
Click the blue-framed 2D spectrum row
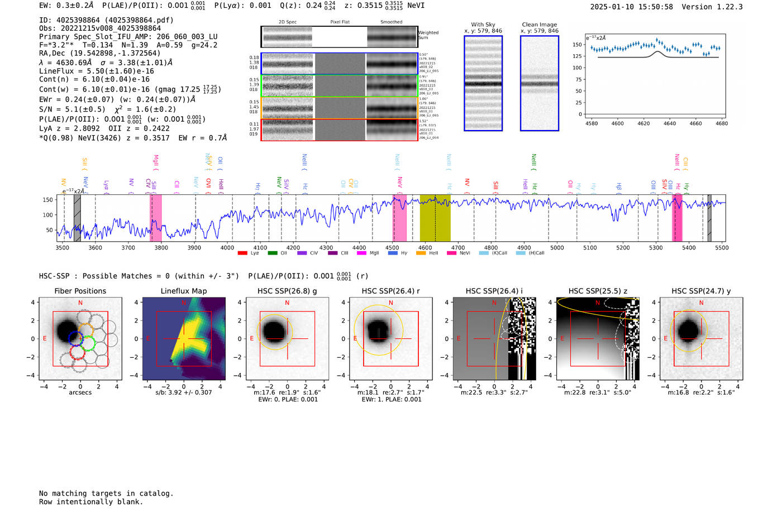coord(340,64)
